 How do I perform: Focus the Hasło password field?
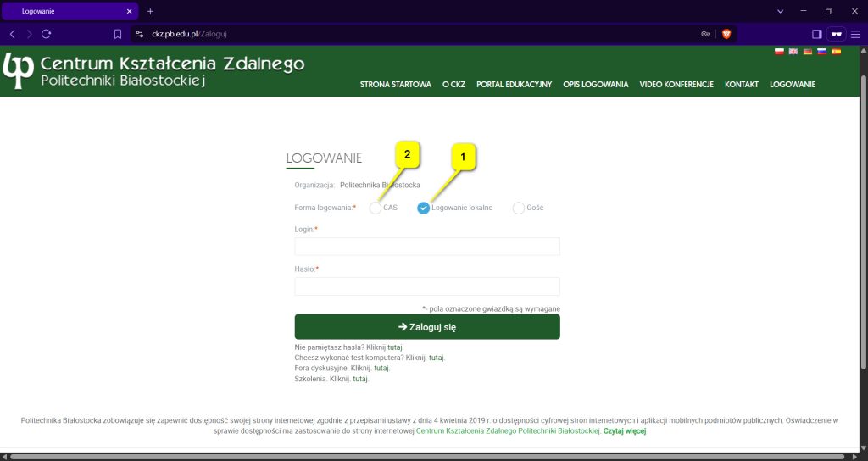point(427,286)
